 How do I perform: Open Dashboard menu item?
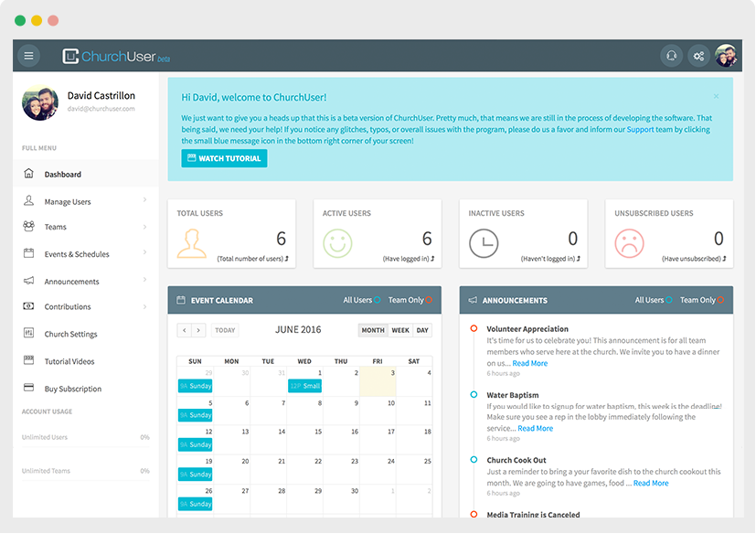86,174
